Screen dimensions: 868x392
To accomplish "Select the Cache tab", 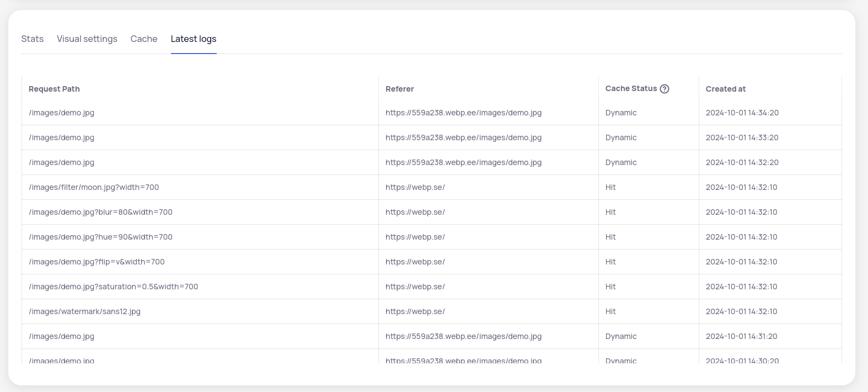I will click(144, 39).
